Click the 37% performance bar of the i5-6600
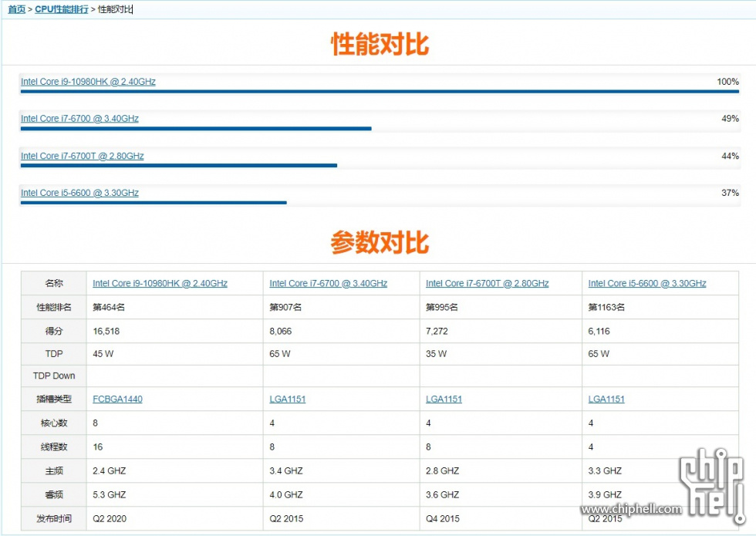Image resolution: width=756 pixels, height=536 pixels. click(154, 203)
